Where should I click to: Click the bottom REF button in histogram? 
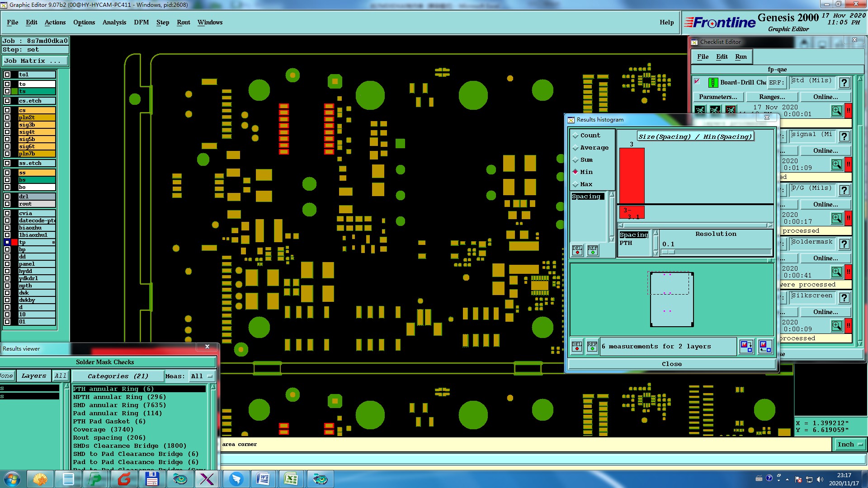click(592, 347)
